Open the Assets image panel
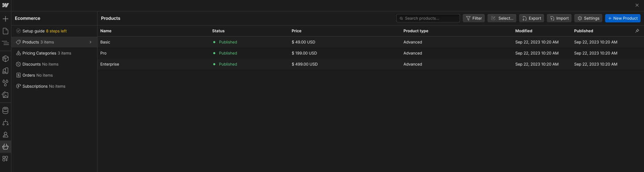 pyautogui.click(x=6, y=95)
